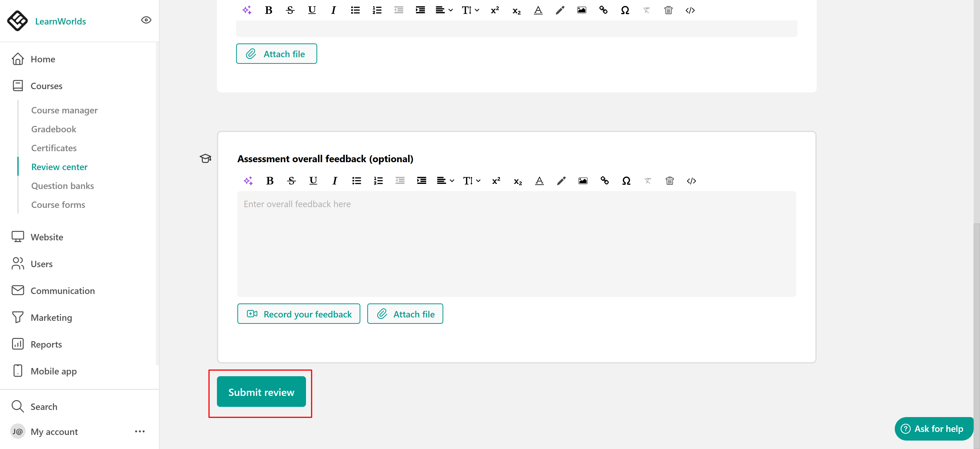Open My account three-dot menu
This screenshot has width=980, height=449.
click(x=140, y=431)
